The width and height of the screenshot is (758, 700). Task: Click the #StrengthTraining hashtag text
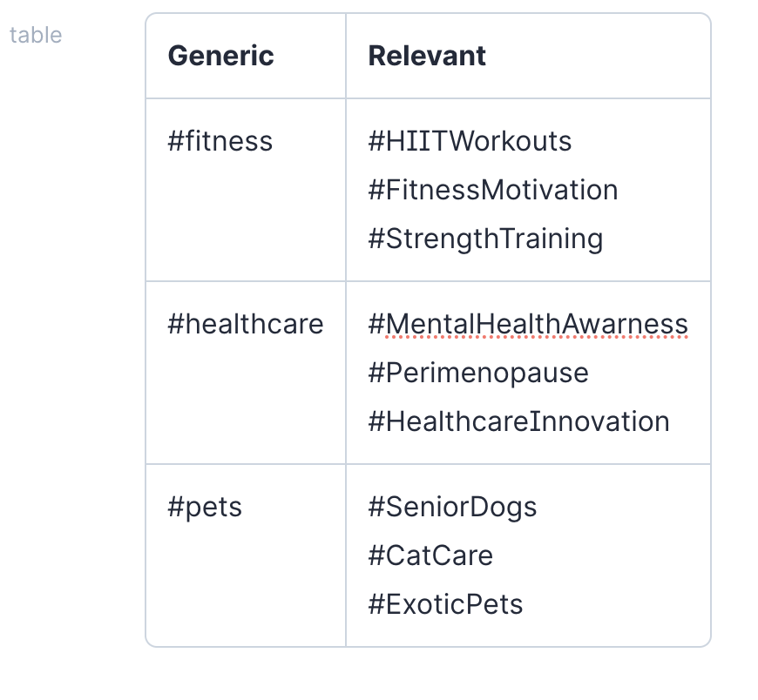point(485,239)
